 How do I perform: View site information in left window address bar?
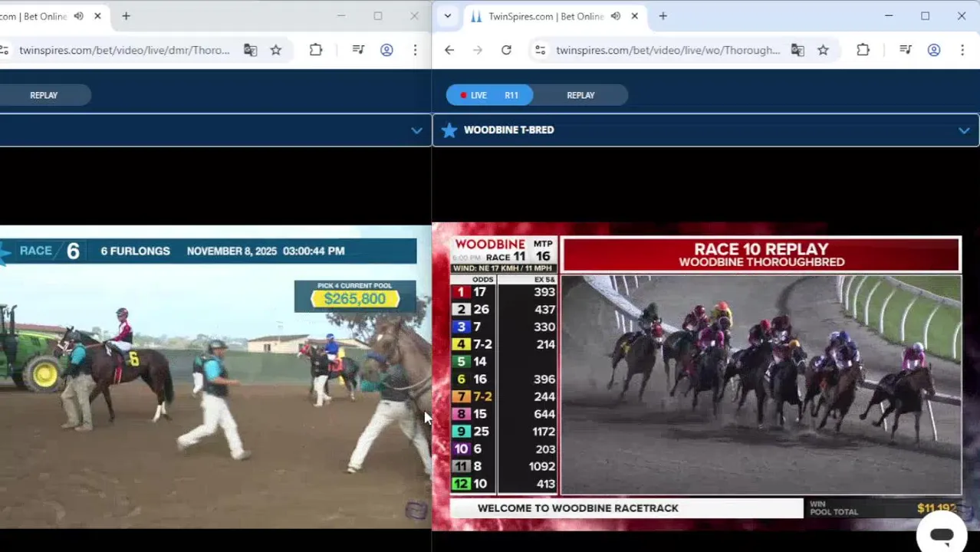tap(4, 50)
